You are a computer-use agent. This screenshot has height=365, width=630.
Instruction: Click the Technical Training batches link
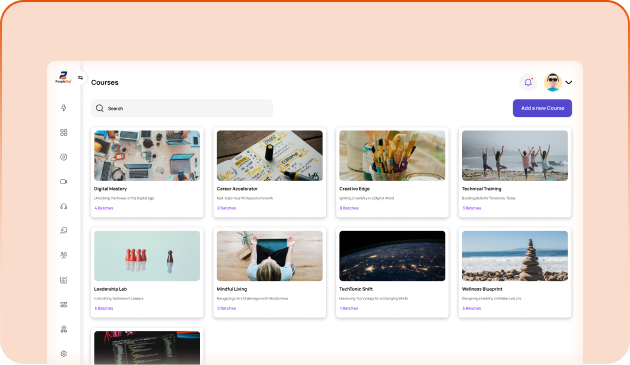(472, 208)
